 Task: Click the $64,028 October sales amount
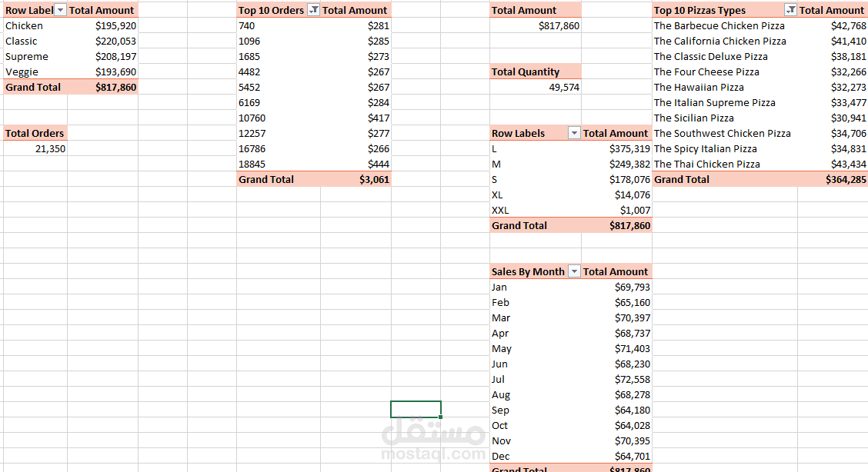point(616,426)
